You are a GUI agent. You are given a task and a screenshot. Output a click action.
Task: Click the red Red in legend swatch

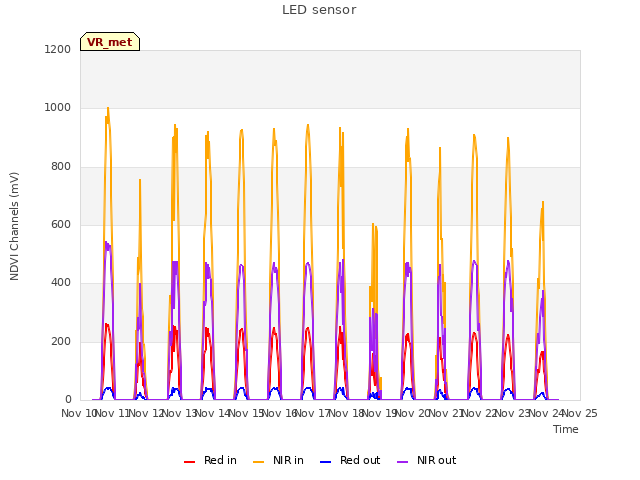point(189,462)
